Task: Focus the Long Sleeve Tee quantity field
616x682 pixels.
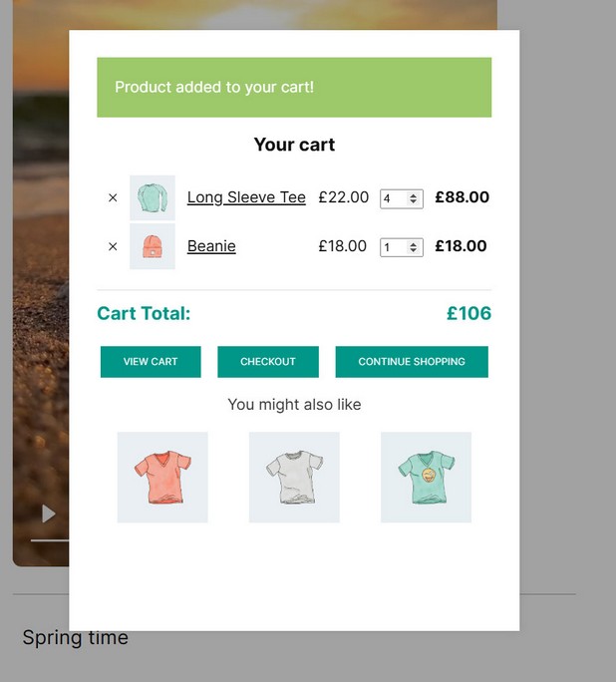Action: [394, 198]
